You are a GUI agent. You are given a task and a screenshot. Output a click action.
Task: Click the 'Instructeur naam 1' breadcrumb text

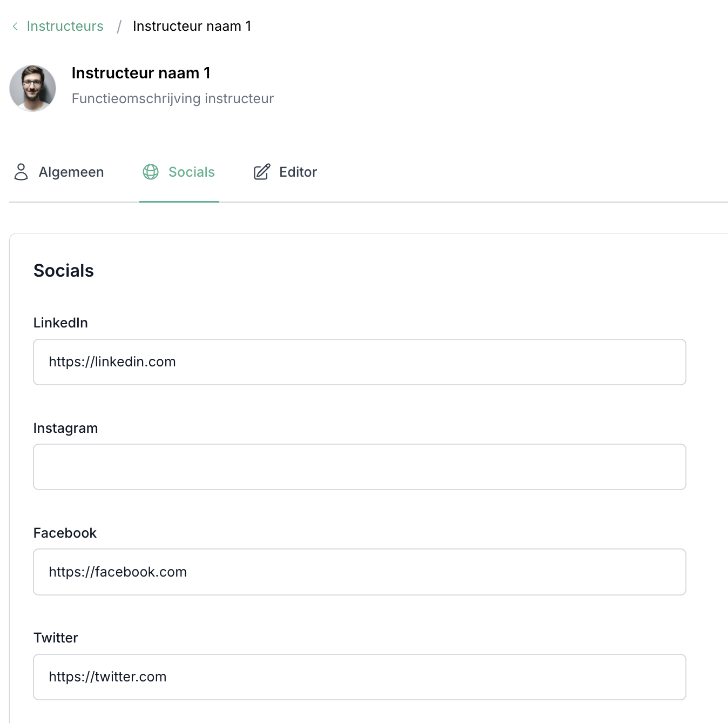click(192, 26)
